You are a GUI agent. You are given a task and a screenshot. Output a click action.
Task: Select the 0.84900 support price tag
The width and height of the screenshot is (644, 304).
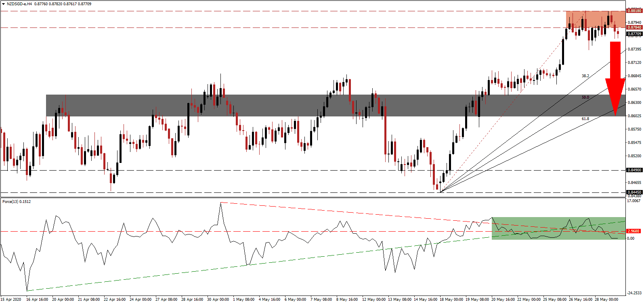(x=634, y=170)
